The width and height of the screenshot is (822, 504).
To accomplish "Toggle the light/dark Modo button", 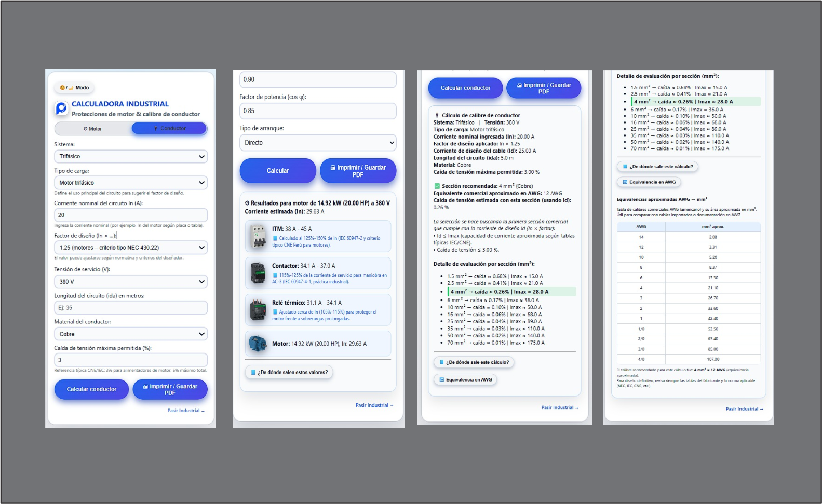I will pos(75,88).
